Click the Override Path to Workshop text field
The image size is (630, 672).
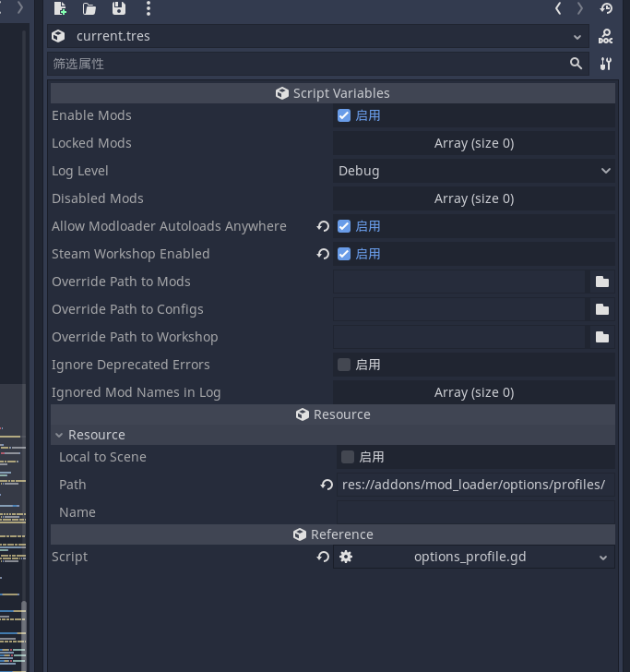coord(458,337)
